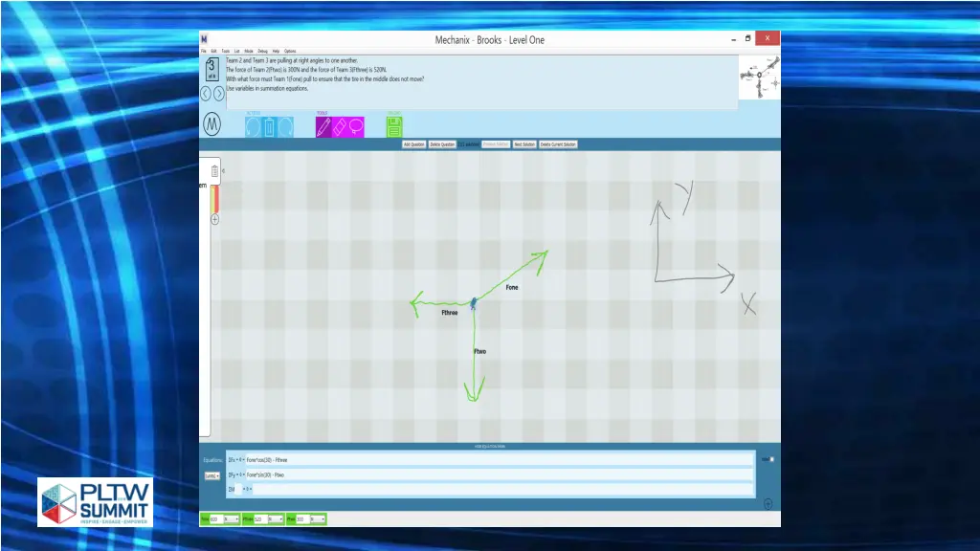The height and width of the screenshot is (551, 980).
Task: Go to the previous problem arrow
Action: point(206,94)
